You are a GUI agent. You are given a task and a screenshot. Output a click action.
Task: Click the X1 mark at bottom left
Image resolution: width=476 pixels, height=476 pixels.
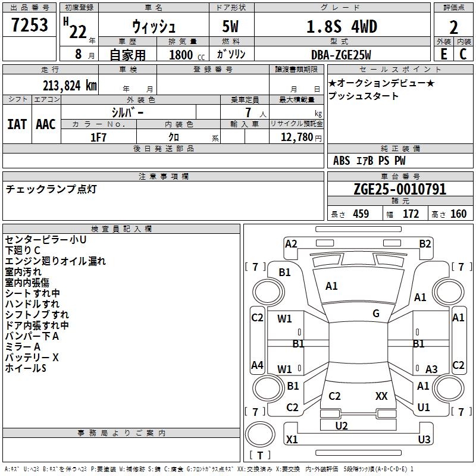292,440
